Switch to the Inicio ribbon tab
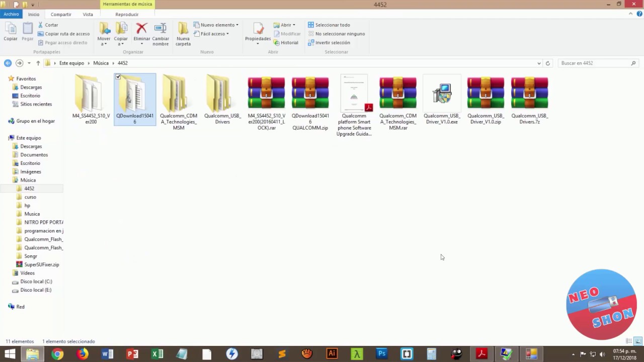This screenshot has width=644, height=362. pos(34,14)
